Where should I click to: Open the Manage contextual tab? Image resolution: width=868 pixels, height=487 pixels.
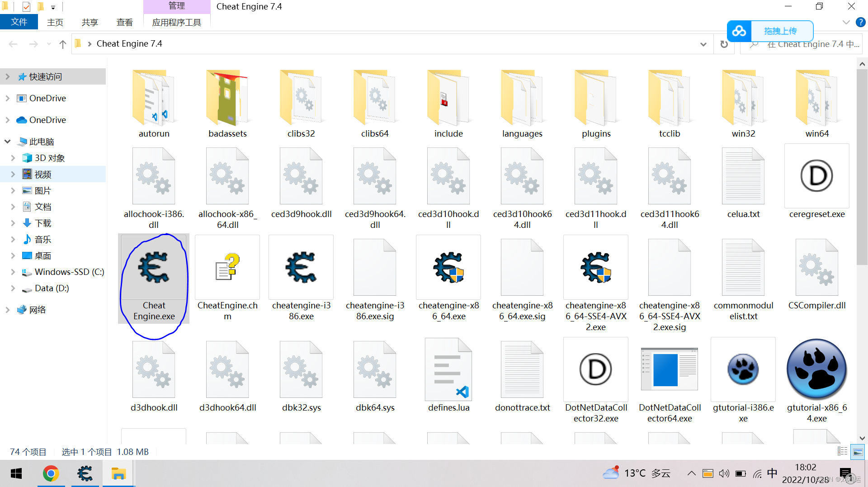pyautogui.click(x=177, y=6)
